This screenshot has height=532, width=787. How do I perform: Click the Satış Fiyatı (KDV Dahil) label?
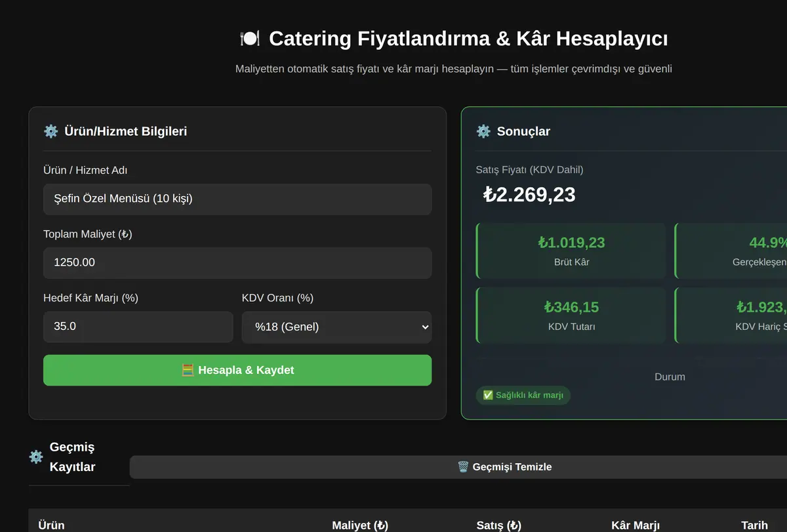529,170
